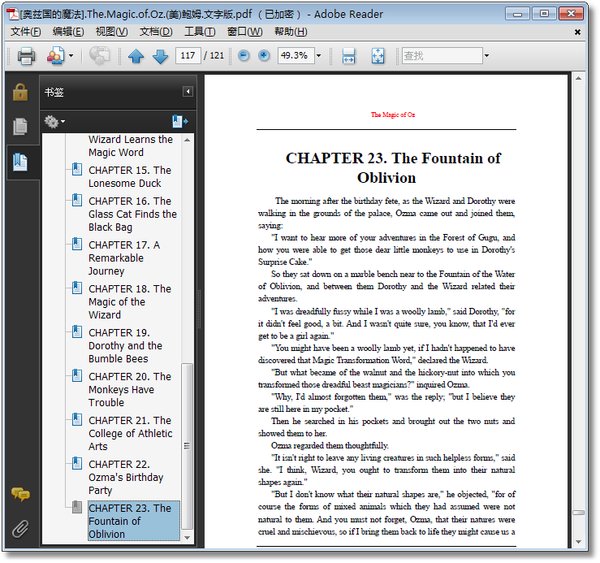This screenshot has width=600, height=563.
Task: Go to the next page arrow
Action: coord(159,56)
